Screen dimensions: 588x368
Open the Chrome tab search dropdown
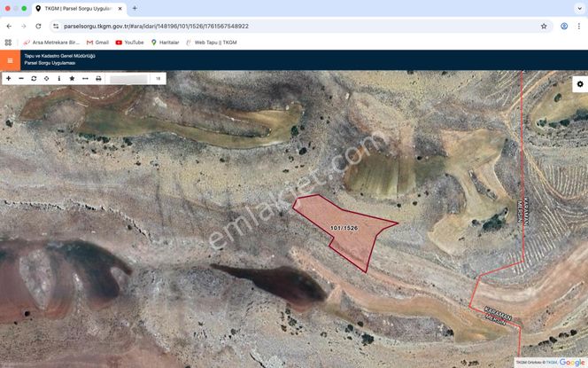coord(579,8)
